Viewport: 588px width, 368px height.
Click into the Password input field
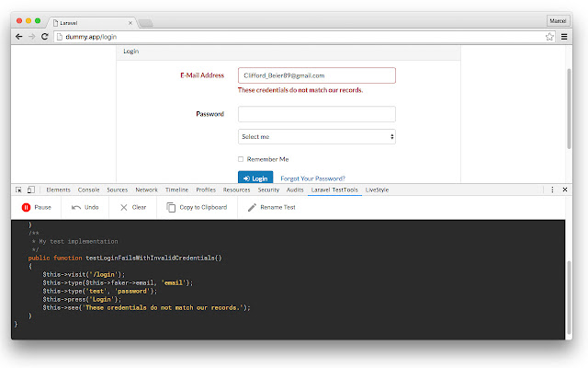click(316, 114)
